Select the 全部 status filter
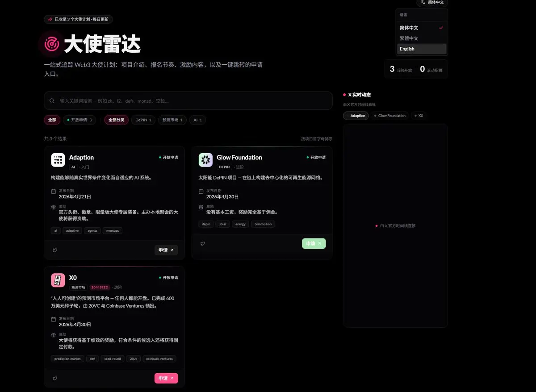Image resolution: width=536 pixels, height=392 pixels. (x=52, y=120)
